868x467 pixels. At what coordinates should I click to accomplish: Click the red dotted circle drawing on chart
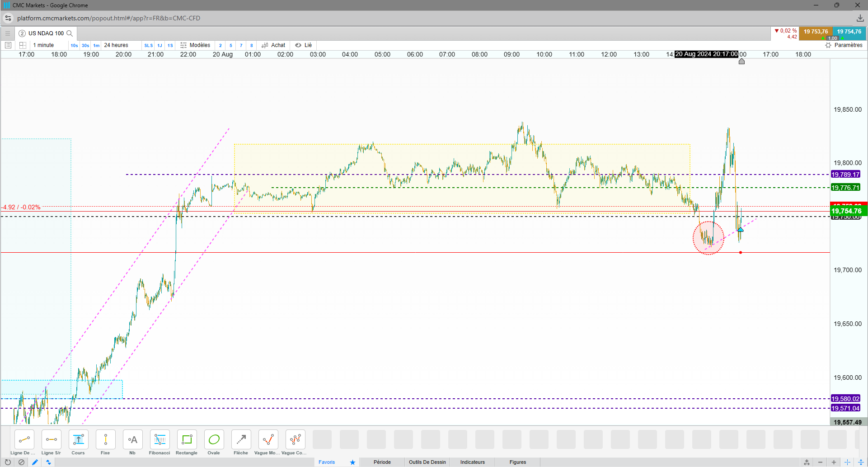click(708, 238)
